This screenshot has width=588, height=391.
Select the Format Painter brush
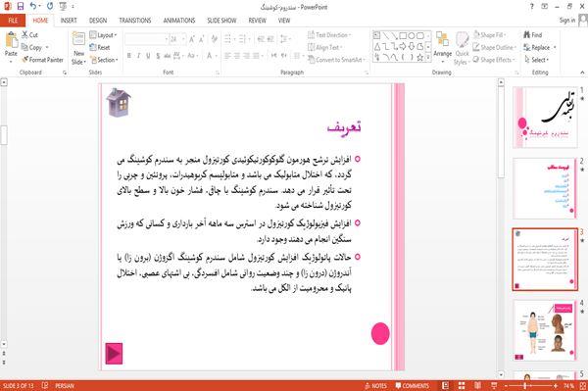(x=25, y=60)
